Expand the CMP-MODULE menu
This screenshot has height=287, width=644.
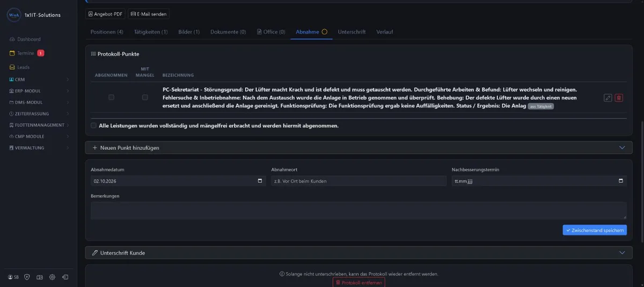pyautogui.click(x=39, y=136)
